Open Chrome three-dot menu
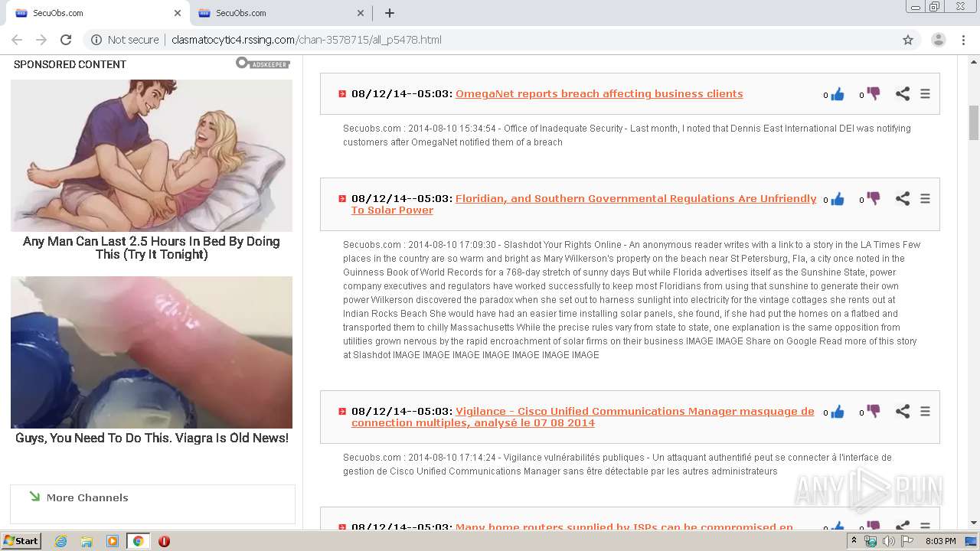980x551 pixels. pyautogui.click(x=964, y=40)
